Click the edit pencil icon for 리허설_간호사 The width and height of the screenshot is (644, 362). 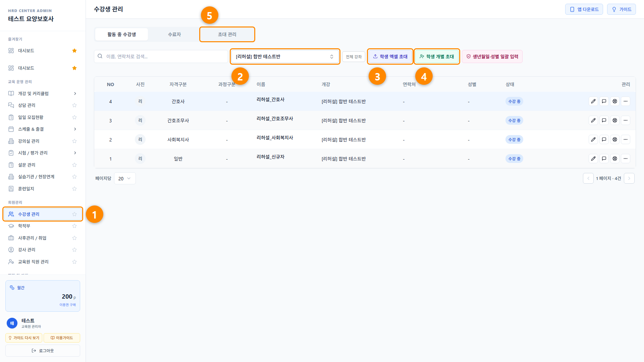(x=593, y=101)
